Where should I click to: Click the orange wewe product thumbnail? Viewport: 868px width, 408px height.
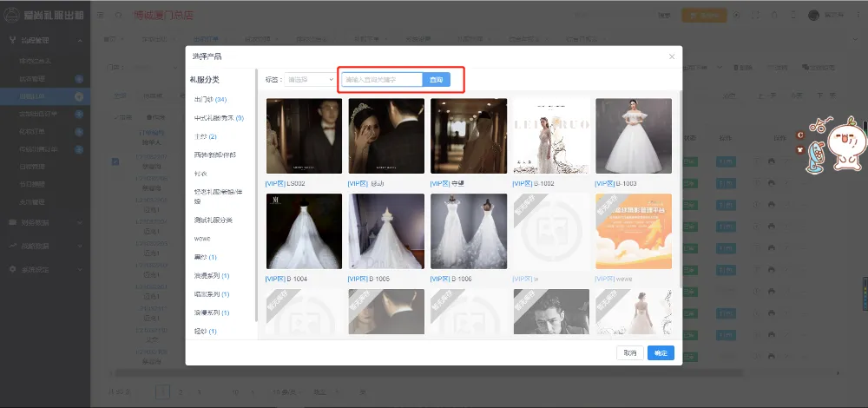(633, 232)
